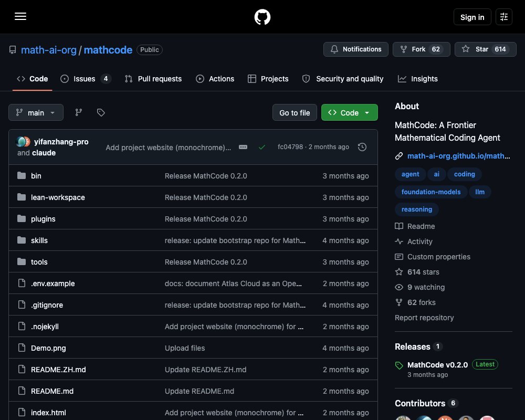
Task: Open README.ZH.md file
Action: pyautogui.click(x=58, y=370)
